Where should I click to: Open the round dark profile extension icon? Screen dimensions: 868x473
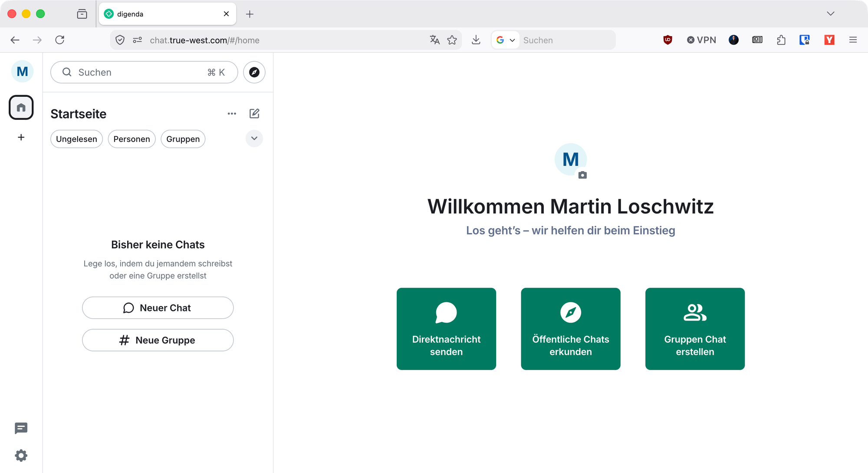(733, 40)
